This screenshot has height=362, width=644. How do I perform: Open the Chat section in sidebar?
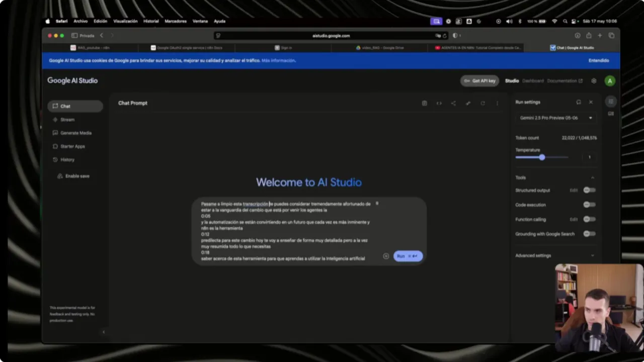75,106
